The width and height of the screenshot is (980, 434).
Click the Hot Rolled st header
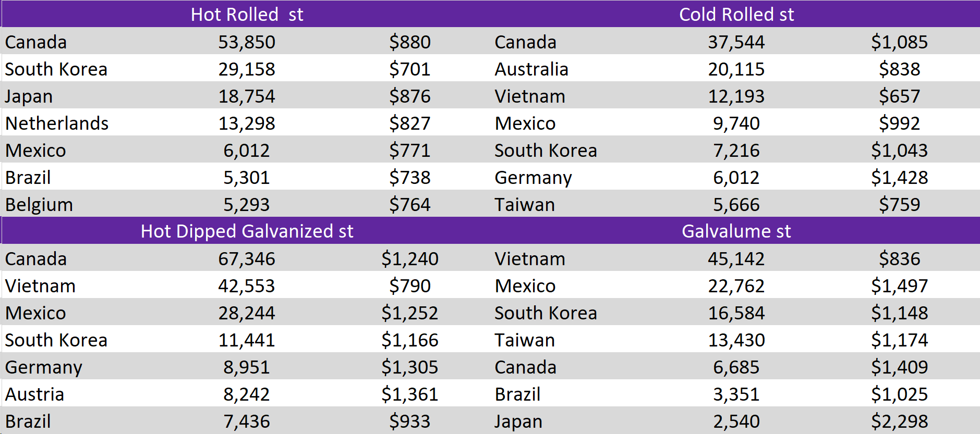[247, 14]
